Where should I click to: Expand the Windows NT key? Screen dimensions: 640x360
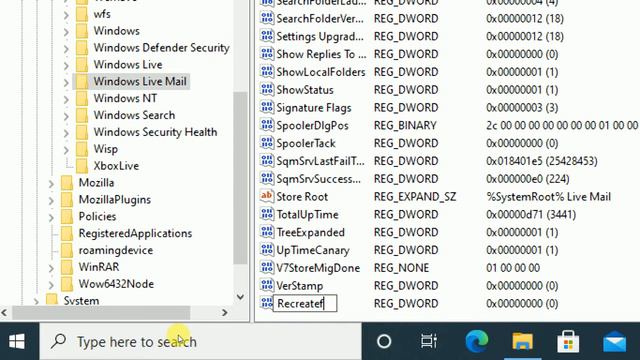66,99
